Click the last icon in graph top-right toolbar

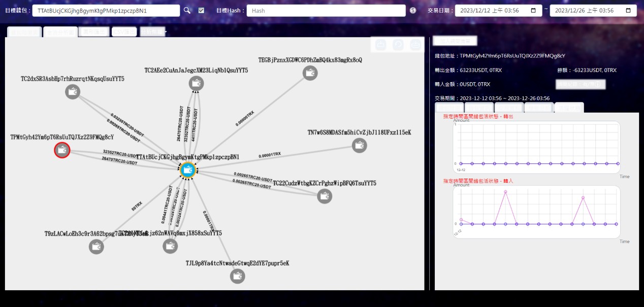coord(415,45)
